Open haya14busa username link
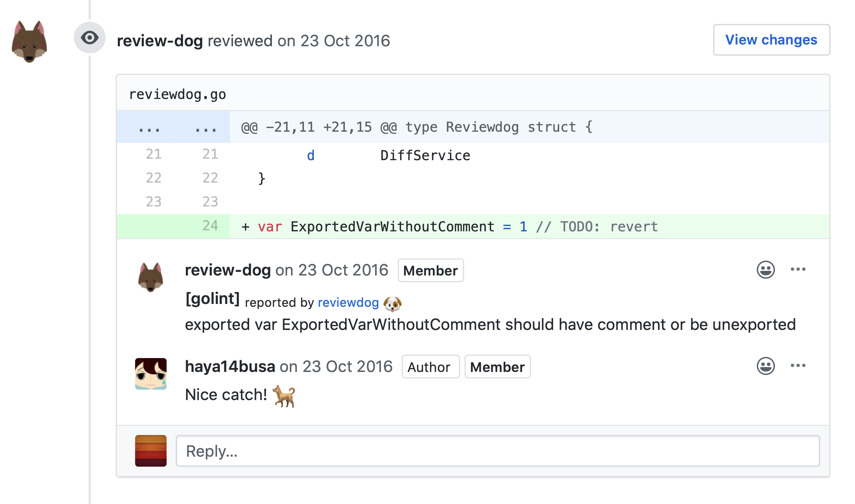855x504 pixels. click(230, 367)
